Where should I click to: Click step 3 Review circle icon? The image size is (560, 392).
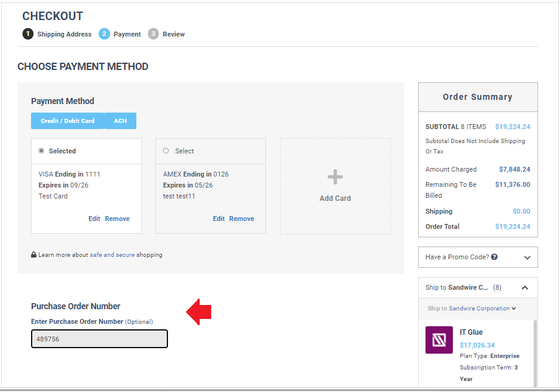tap(153, 34)
